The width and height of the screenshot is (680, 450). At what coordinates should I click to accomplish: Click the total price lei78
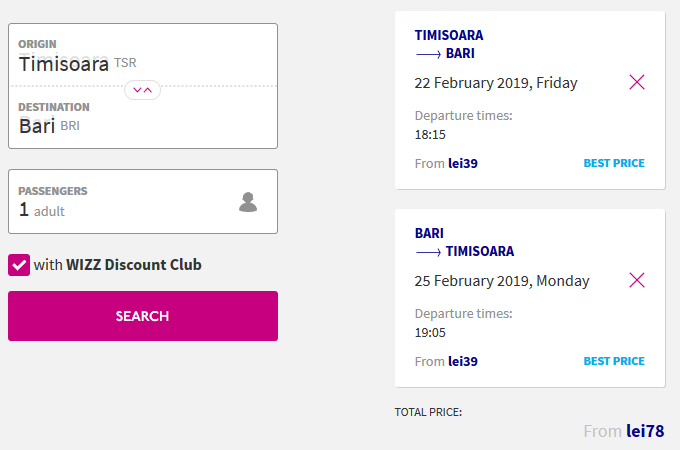(x=645, y=431)
